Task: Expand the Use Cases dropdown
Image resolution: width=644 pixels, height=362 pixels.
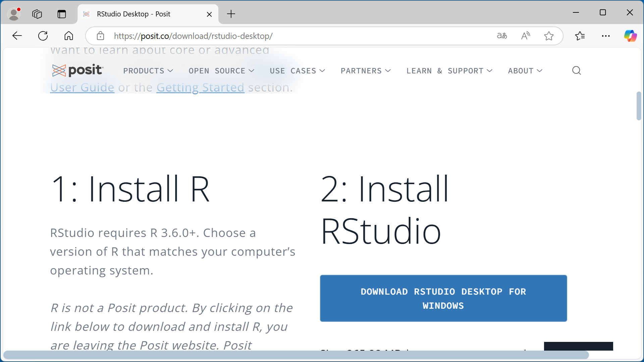Action: 297,71
